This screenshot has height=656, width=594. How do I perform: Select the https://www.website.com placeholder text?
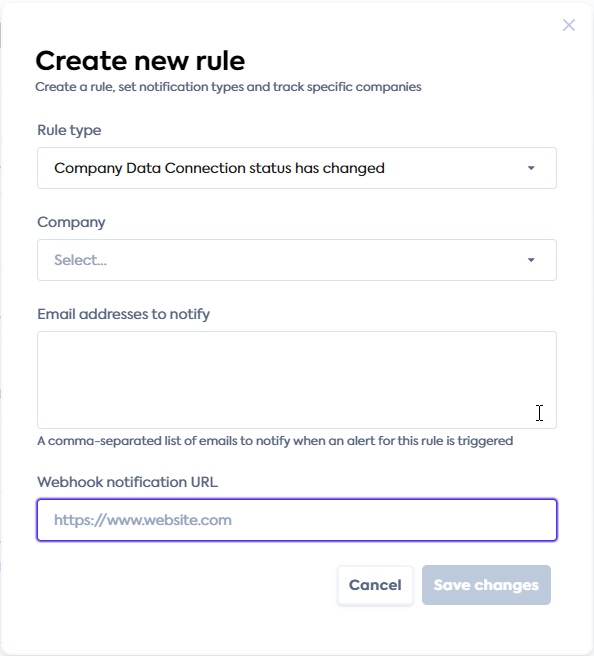pos(143,520)
